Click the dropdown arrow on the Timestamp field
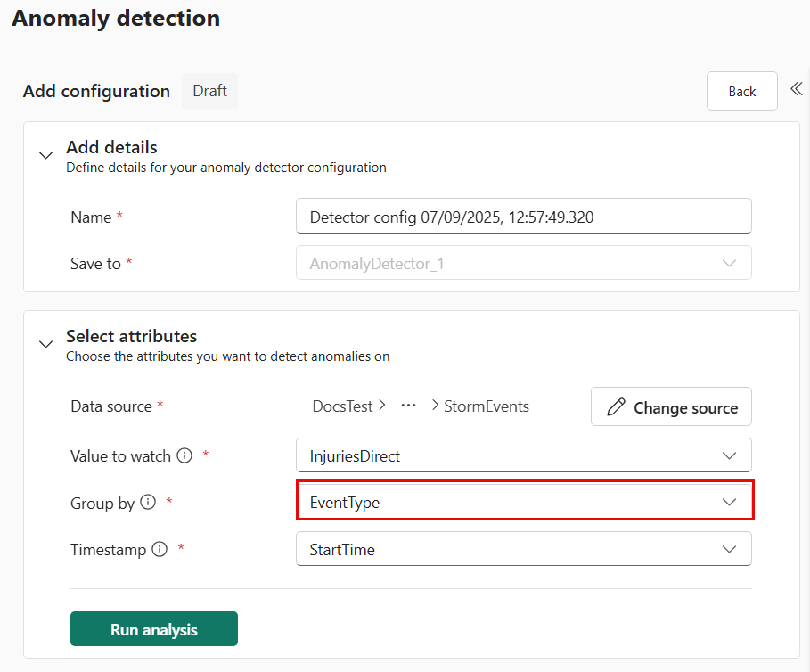This screenshot has height=672, width=810. (729, 549)
